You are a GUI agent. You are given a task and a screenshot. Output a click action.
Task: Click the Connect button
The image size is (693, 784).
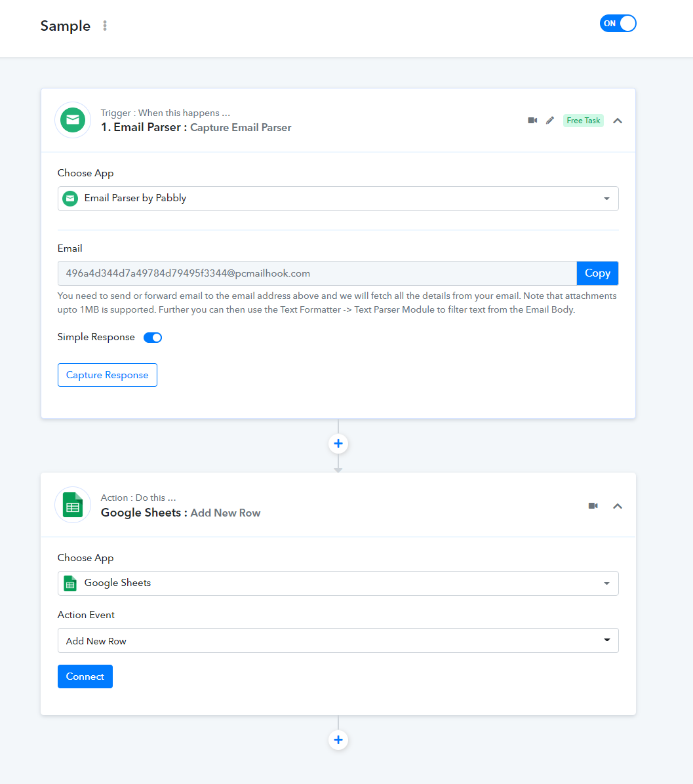click(85, 676)
